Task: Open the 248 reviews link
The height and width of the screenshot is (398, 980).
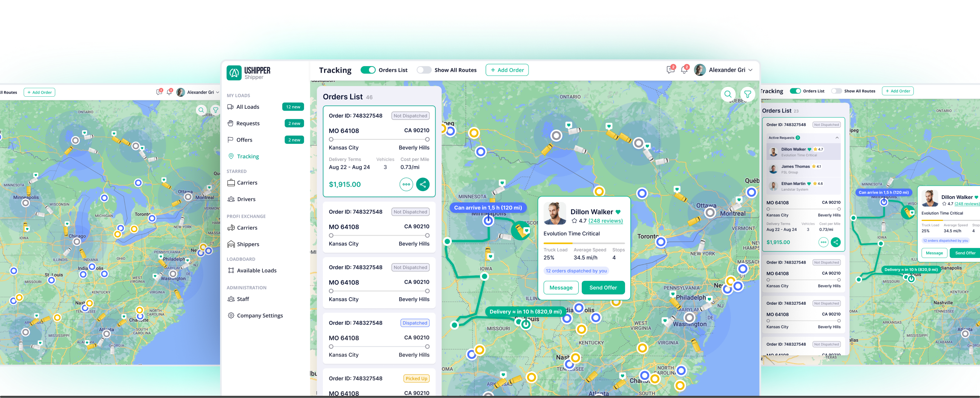Action: point(605,221)
